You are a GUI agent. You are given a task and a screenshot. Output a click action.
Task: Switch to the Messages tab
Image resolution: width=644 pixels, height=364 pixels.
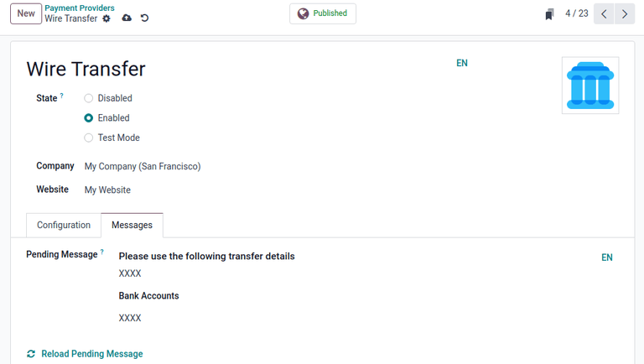pyautogui.click(x=132, y=226)
